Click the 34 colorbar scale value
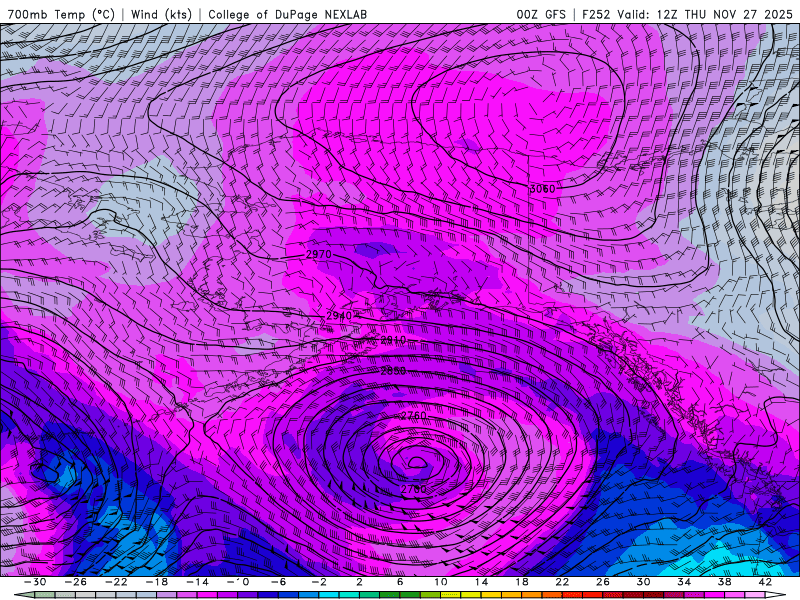This screenshot has height=600, width=800. click(684, 582)
